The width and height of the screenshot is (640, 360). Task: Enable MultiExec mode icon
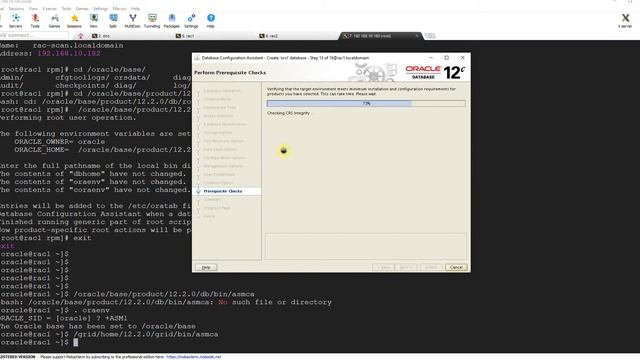tap(132, 20)
